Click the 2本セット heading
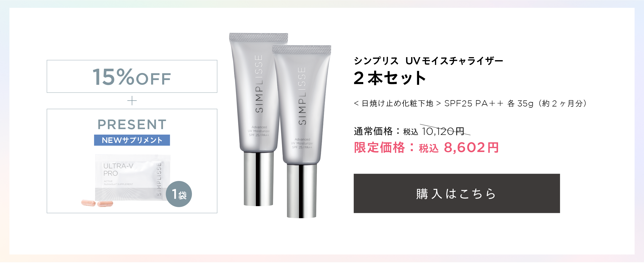Viewport: 644px width, 263px height. pos(390,78)
